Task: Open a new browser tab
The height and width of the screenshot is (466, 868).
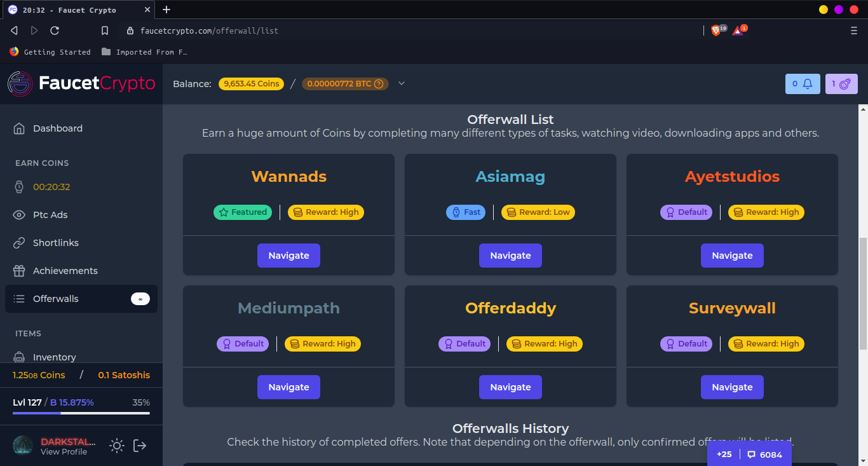Action: 166,10
